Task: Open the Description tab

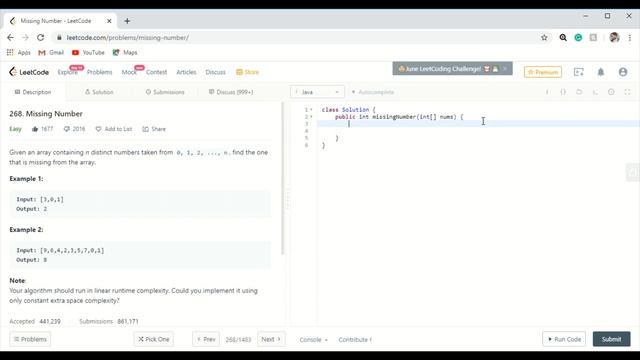Action: point(33,92)
